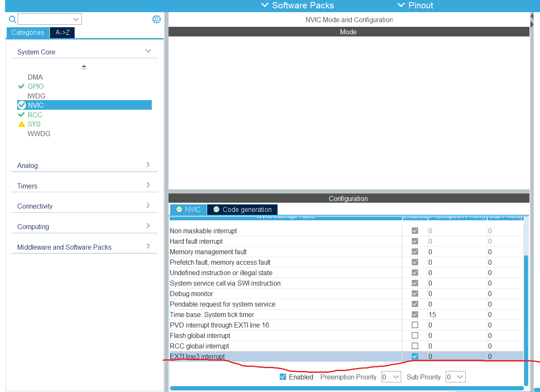Expand the Analog category
The width and height of the screenshot is (540, 392).
148,165
